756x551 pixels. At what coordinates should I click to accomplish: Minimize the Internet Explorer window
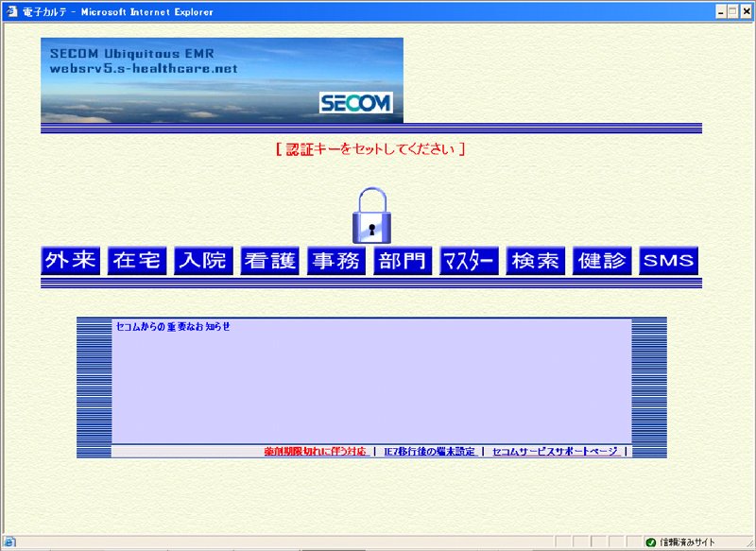point(721,12)
